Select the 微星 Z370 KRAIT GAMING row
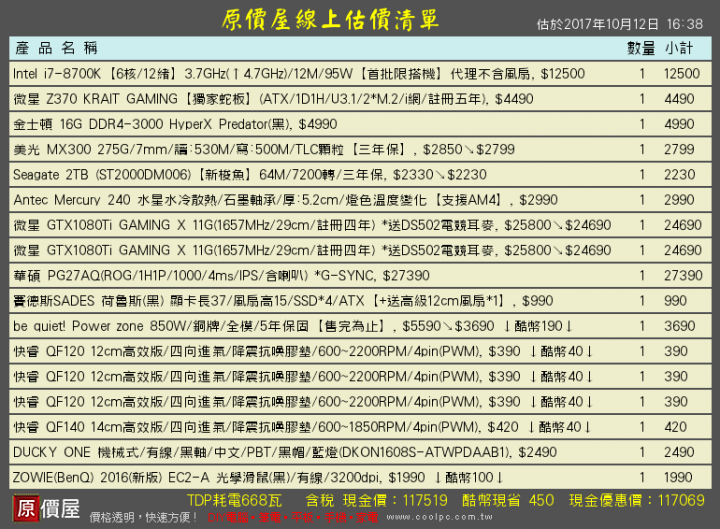Image resolution: width=720 pixels, height=529 pixels. pyautogui.click(x=360, y=99)
